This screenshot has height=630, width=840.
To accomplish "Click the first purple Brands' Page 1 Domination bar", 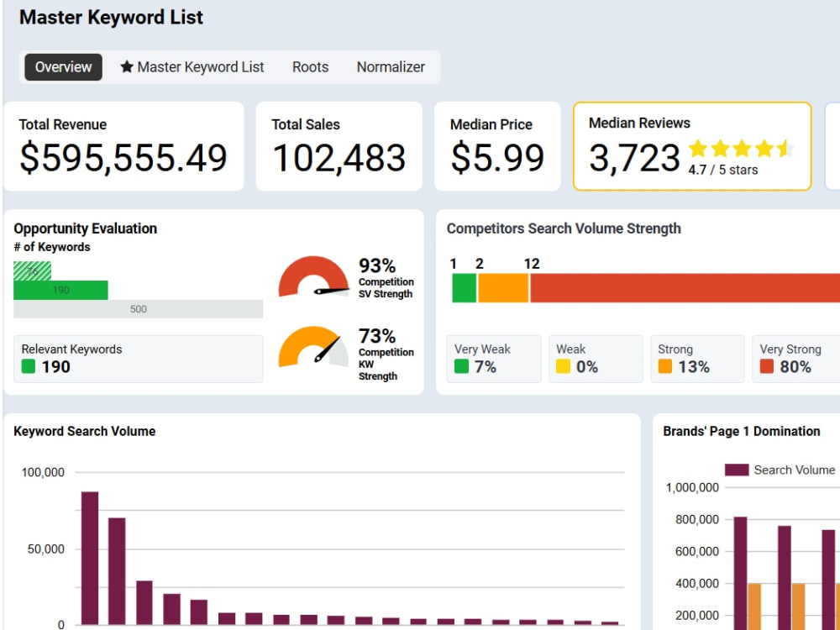I will pos(740,573).
